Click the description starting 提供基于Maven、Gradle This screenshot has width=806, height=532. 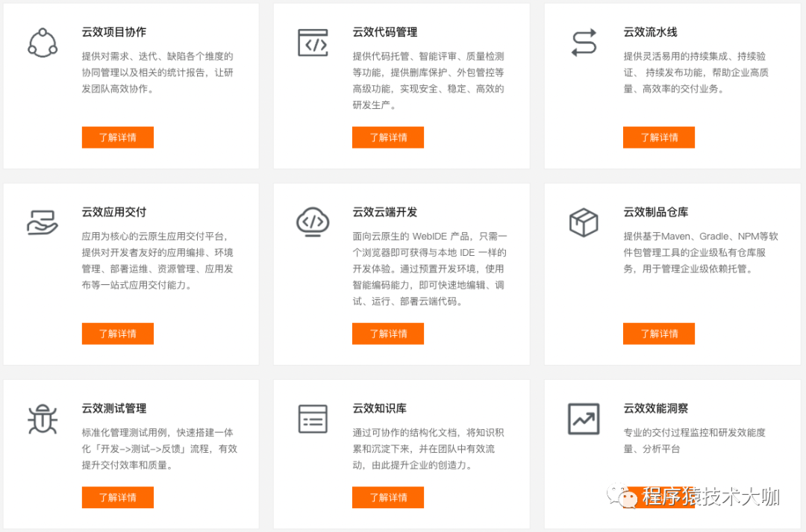coord(701,252)
